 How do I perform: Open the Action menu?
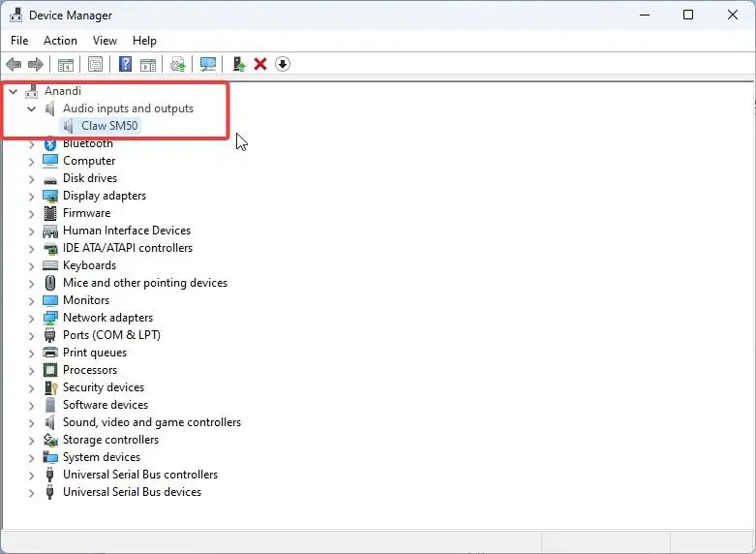[60, 41]
